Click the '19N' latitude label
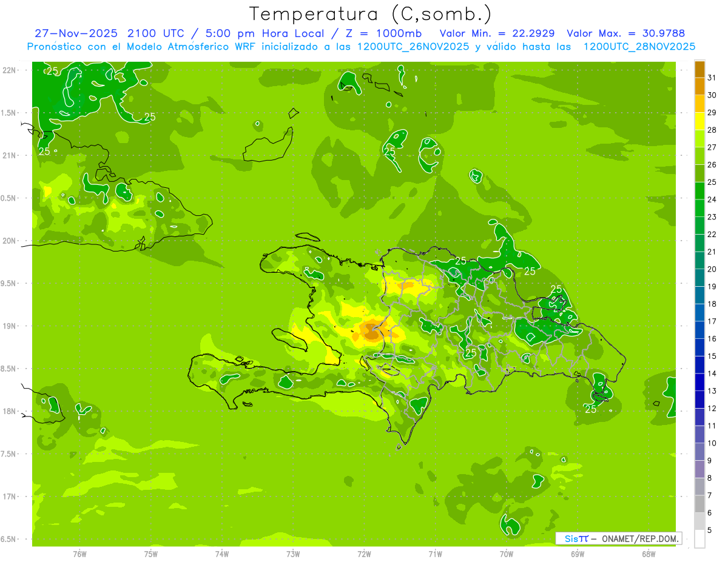 [8, 326]
